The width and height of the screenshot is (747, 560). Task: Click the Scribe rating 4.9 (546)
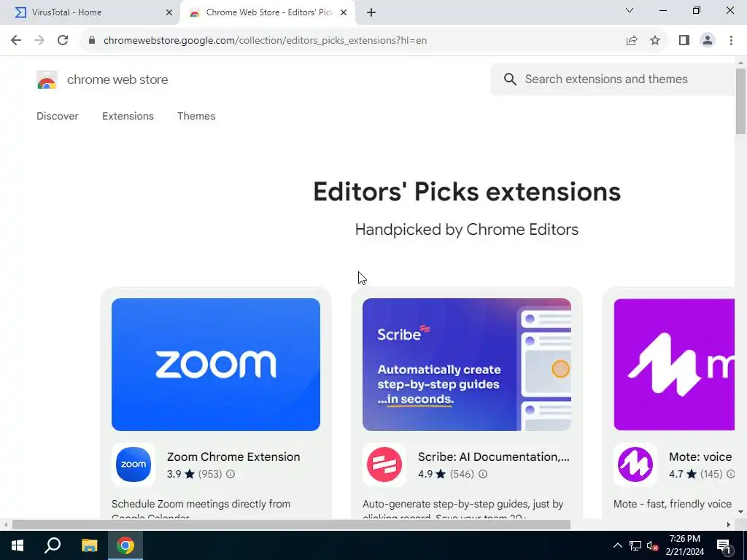tap(446, 474)
